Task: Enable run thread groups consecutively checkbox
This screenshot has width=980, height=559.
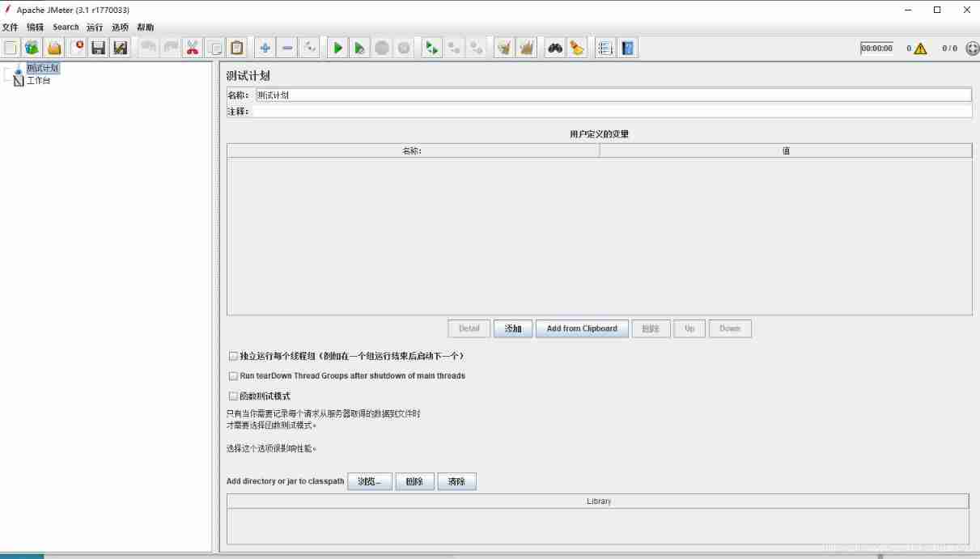Action: coord(234,356)
